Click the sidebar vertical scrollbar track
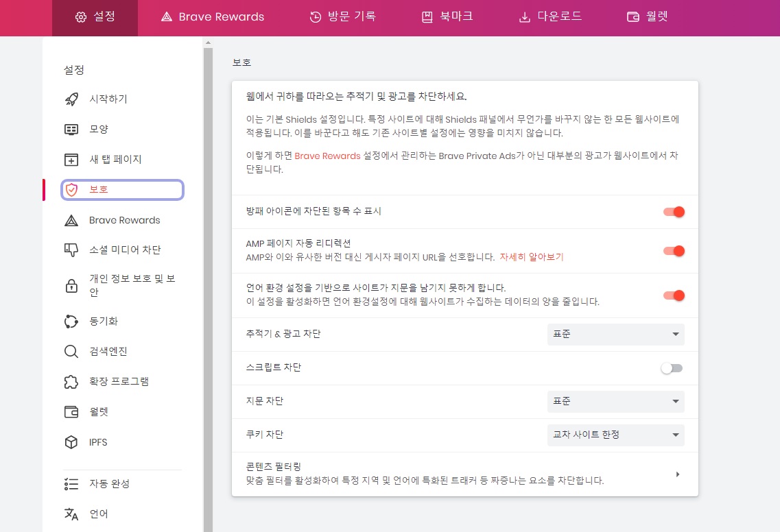780x532 pixels. click(x=209, y=289)
